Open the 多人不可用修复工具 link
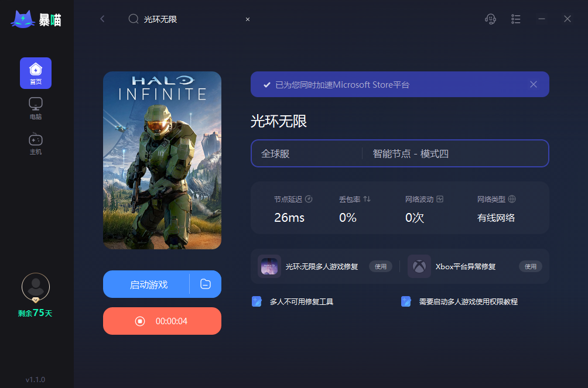The height and width of the screenshot is (388, 588). [x=301, y=302]
